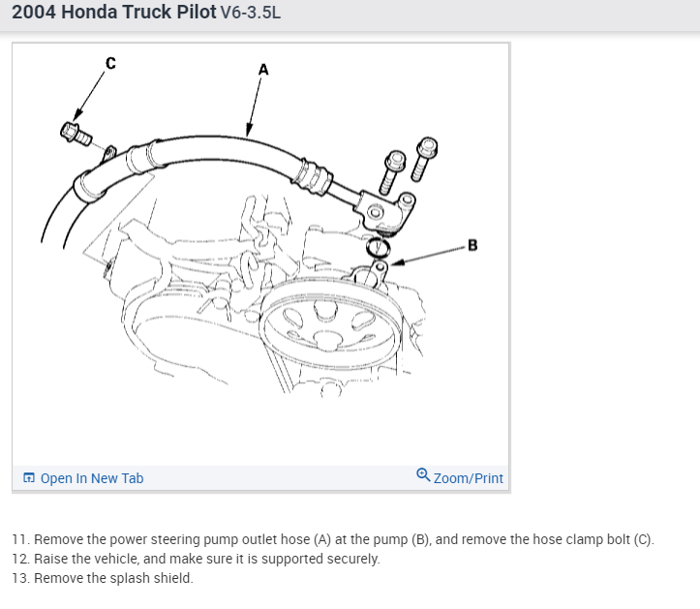
Task: Click the hose clamp bracket near bolt C
Action: tap(109, 153)
